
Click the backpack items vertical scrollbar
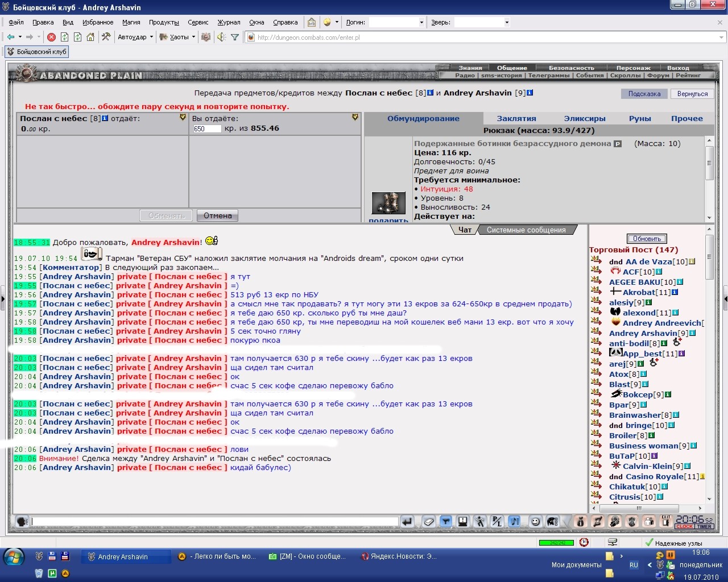pos(709,179)
